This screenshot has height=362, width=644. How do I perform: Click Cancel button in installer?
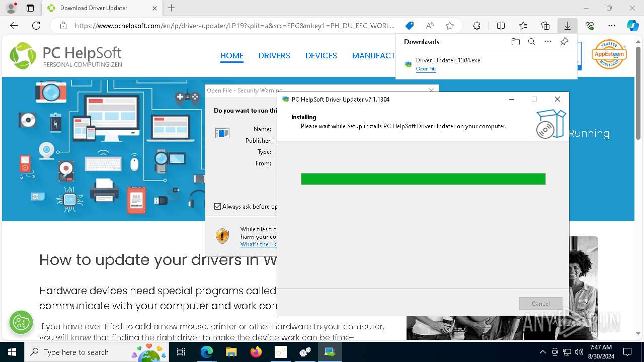[541, 303]
